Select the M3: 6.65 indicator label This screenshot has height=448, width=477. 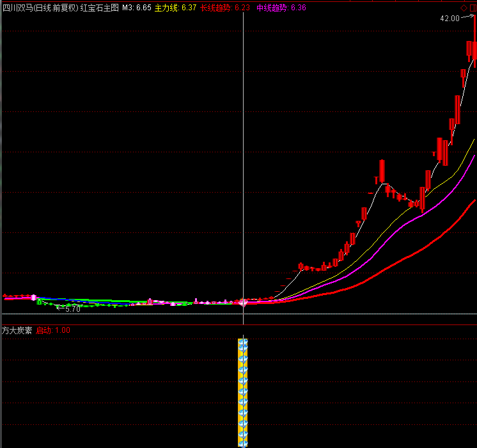click(x=137, y=8)
